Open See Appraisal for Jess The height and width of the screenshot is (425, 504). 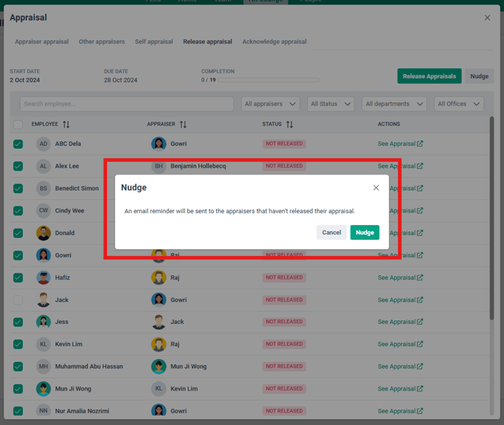click(400, 322)
